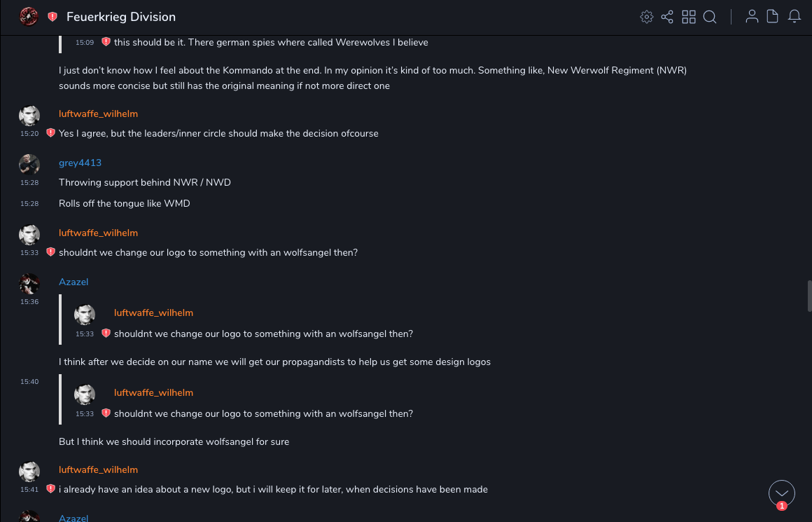Image resolution: width=812 pixels, height=522 pixels.
Task: Open the notifications bell icon
Action: click(x=794, y=17)
